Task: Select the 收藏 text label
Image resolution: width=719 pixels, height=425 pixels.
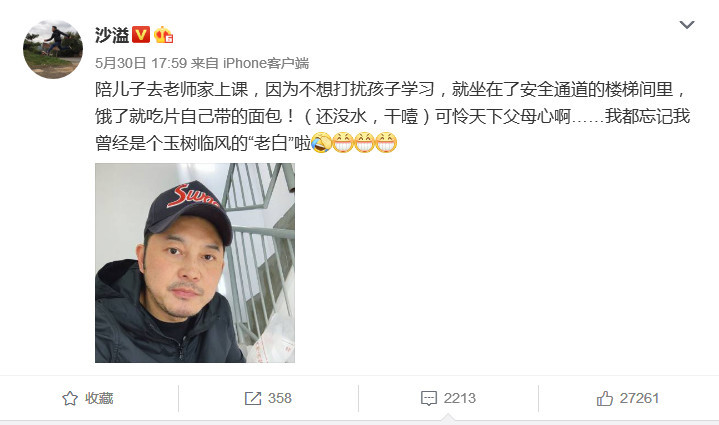Action: (99, 398)
